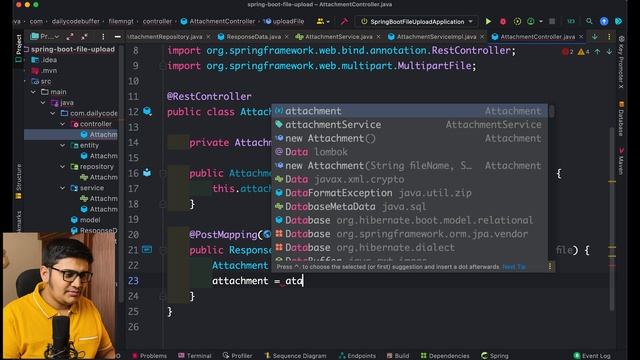Switch to AttachmentRepository.java tab
640x360 pixels.
point(165,37)
